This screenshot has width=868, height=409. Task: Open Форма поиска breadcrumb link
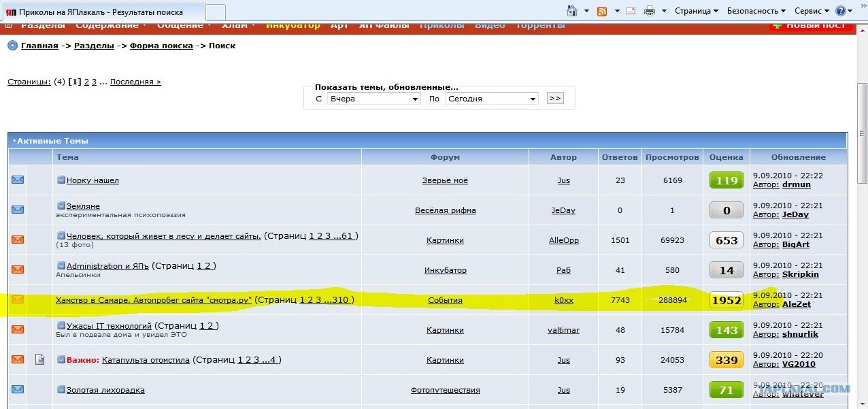161,46
